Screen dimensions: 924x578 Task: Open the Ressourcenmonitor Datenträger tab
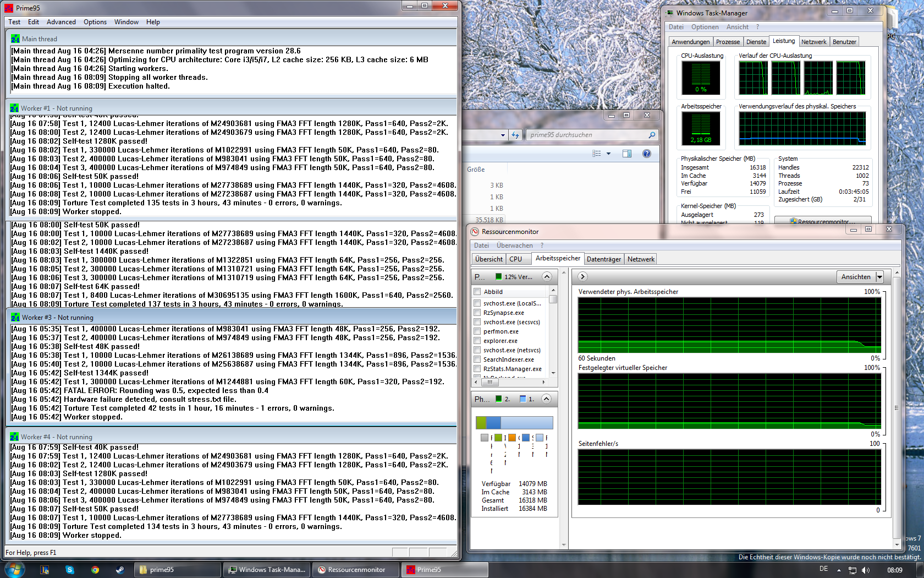pos(604,259)
